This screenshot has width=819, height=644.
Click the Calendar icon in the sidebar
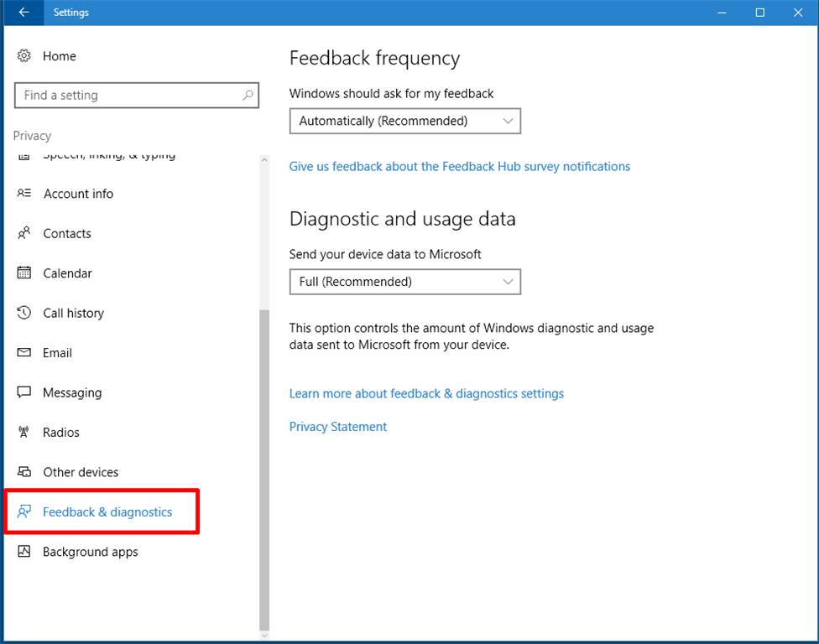click(x=24, y=273)
